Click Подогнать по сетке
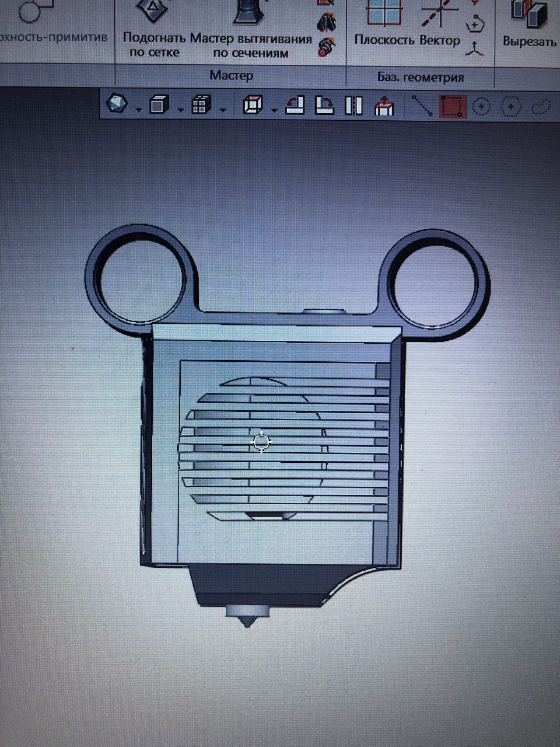Screen dimensions: 560x747 (x=154, y=29)
